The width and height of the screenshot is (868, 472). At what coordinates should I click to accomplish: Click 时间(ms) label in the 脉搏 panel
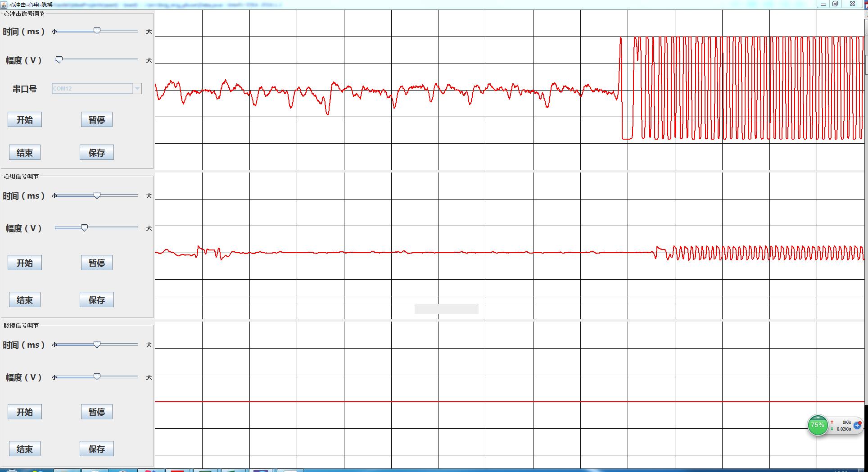24,345
